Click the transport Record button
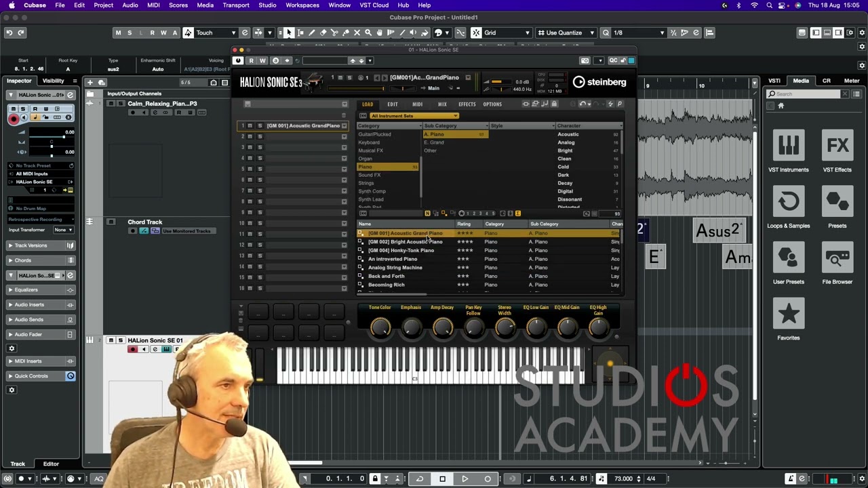Screen dimensions: 868x488 tap(487, 479)
